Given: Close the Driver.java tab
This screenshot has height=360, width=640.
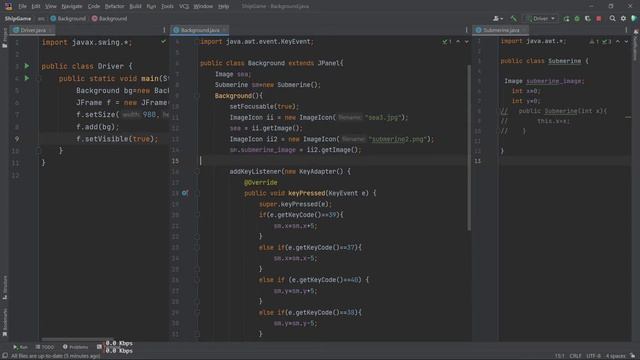Looking at the screenshot, I should tap(50, 30).
